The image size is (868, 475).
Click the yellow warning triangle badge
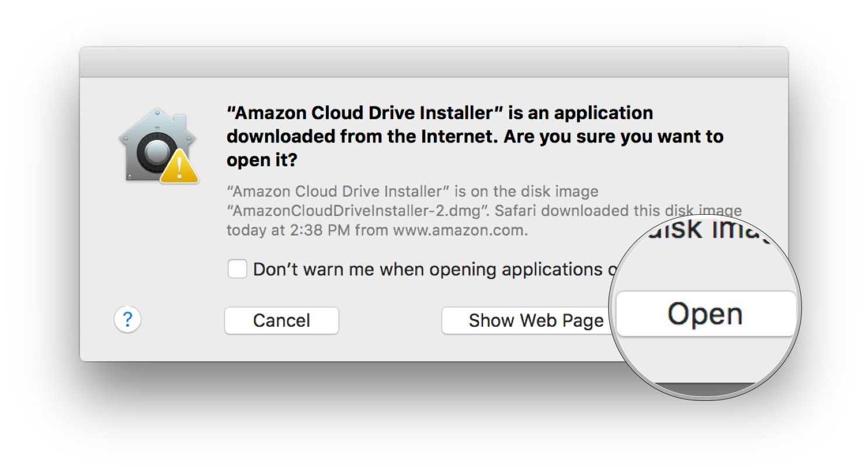click(x=179, y=167)
